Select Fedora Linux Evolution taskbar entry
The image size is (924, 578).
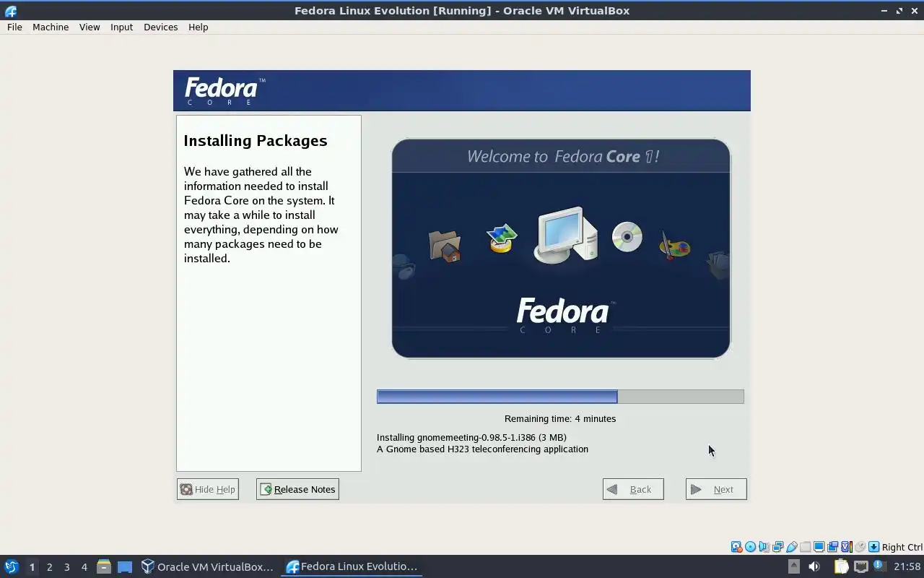click(x=352, y=566)
